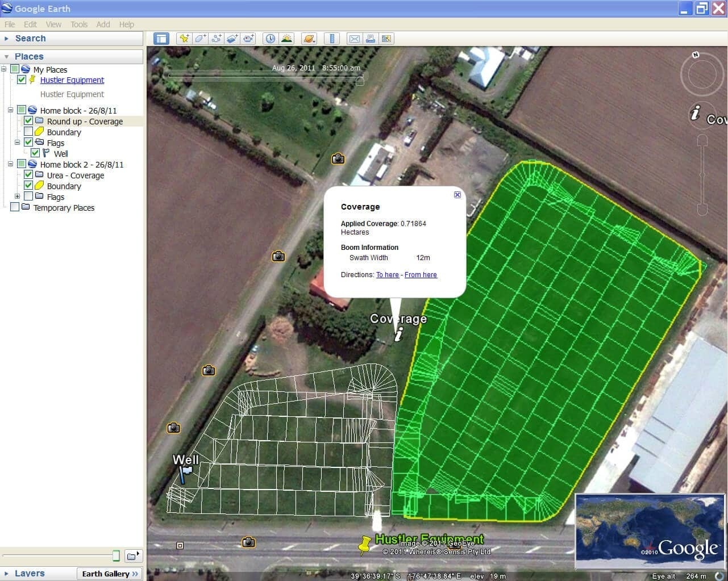
Task: Click the Record a Tour toolbar icon
Action: coord(248,39)
